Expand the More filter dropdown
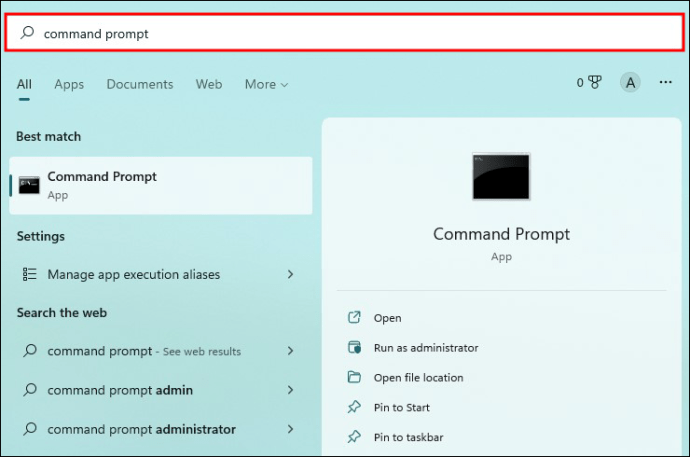The image size is (690, 457). [x=266, y=84]
